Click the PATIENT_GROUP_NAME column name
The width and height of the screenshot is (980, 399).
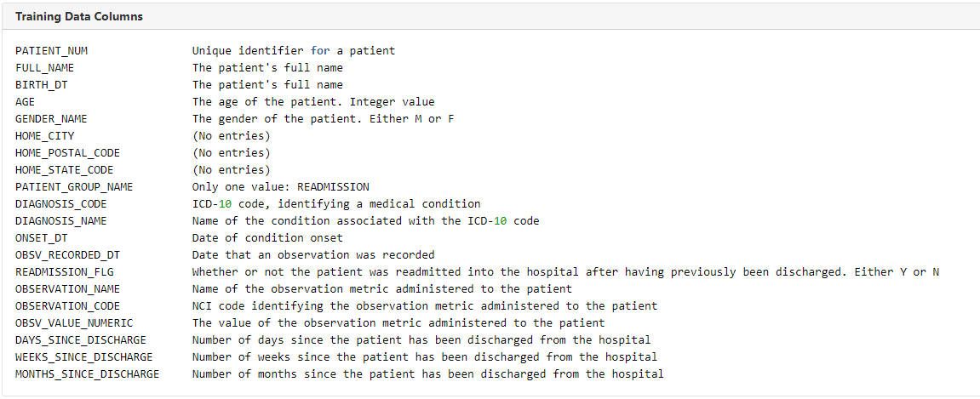coord(74,187)
